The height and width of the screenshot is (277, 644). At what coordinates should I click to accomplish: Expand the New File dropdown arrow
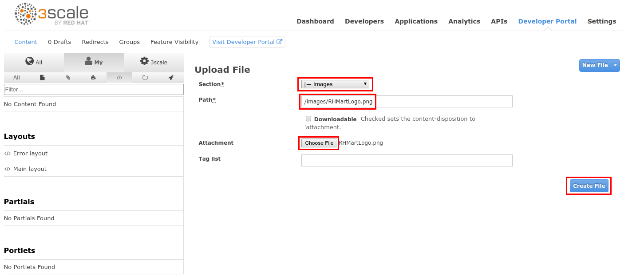pos(615,65)
